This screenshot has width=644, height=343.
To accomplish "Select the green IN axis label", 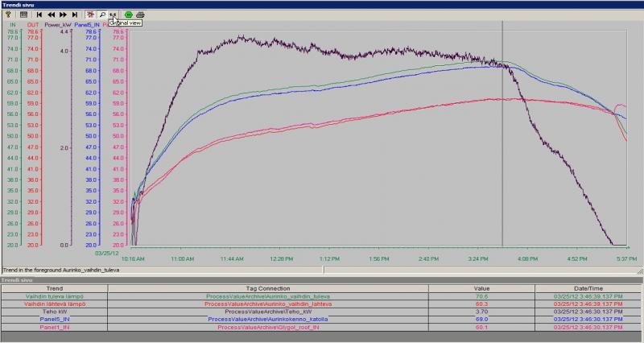I will tap(13, 25).
